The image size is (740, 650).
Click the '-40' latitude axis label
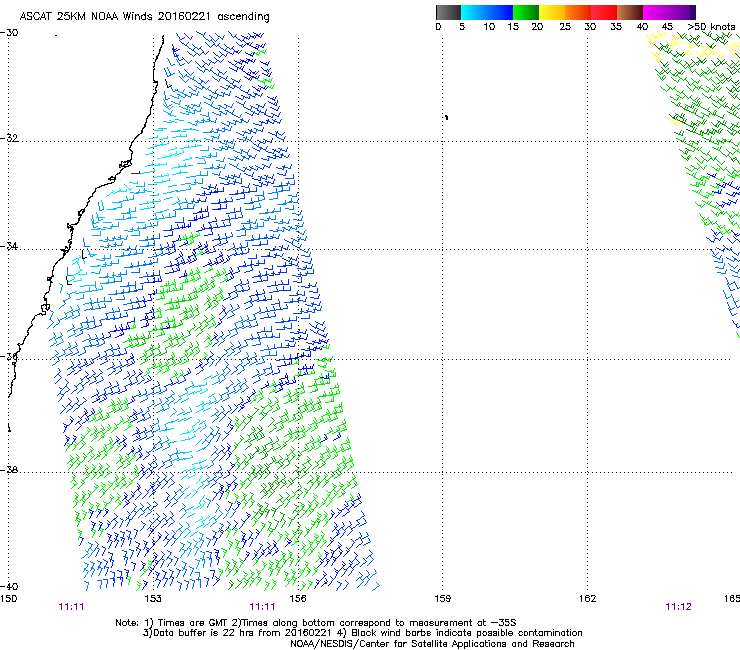point(9,586)
